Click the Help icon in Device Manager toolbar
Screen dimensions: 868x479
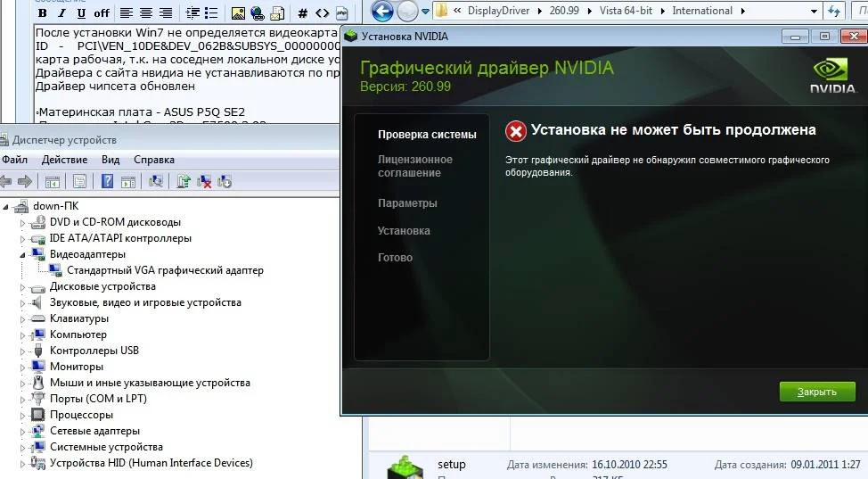108,181
